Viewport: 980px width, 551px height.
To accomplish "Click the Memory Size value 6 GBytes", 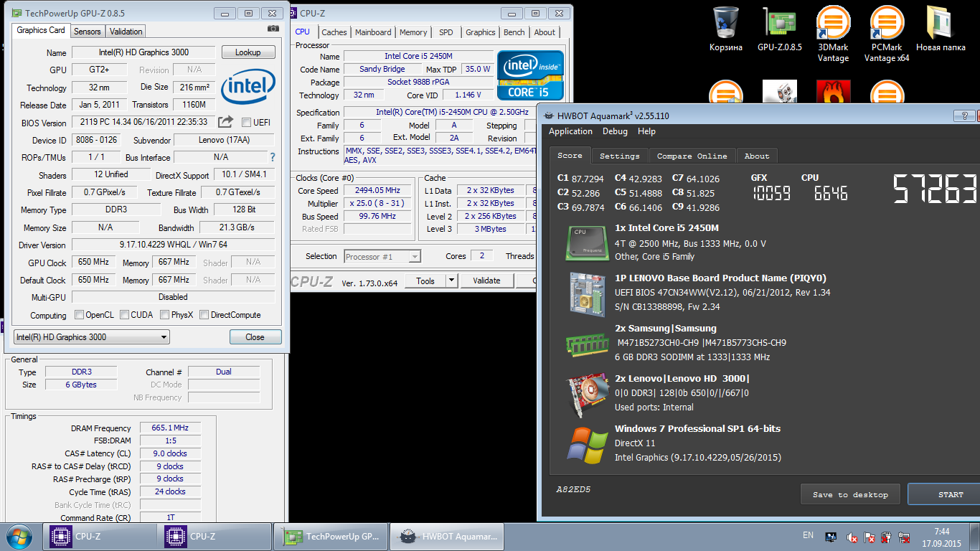I will click(x=81, y=385).
